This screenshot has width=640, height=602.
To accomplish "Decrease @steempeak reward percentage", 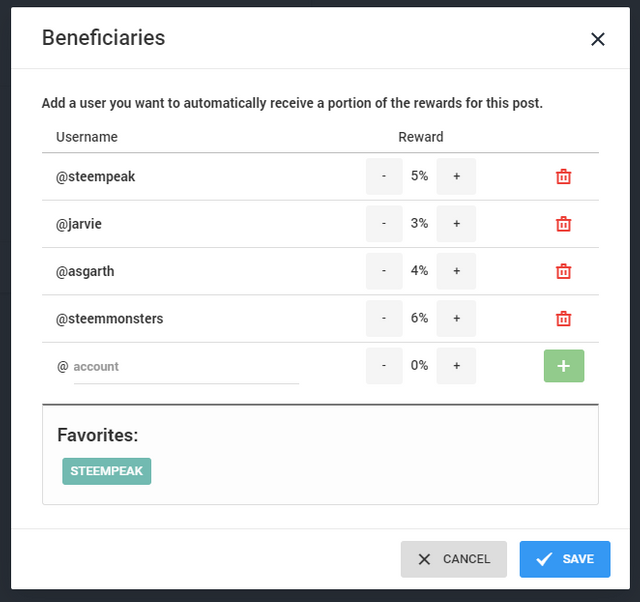I will click(384, 176).
